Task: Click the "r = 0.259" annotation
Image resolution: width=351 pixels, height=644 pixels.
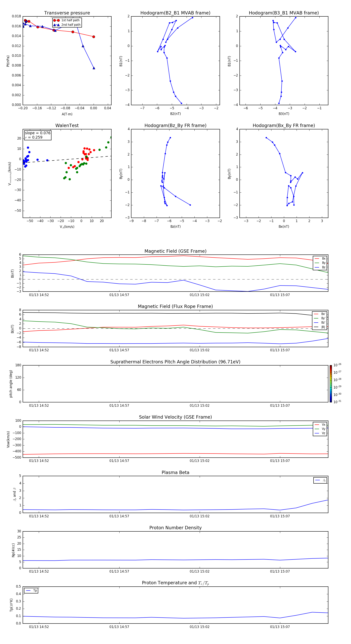Action: (x=34, y=138)
